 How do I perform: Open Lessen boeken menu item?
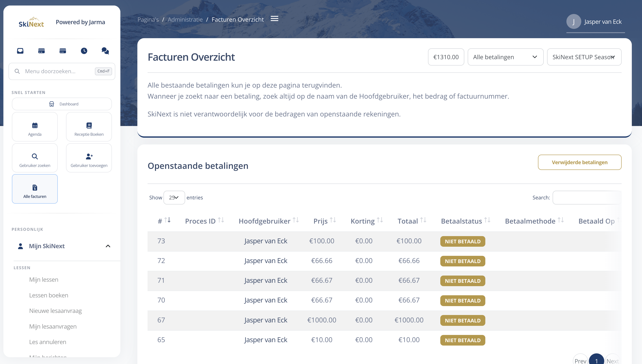coord(49,295)
